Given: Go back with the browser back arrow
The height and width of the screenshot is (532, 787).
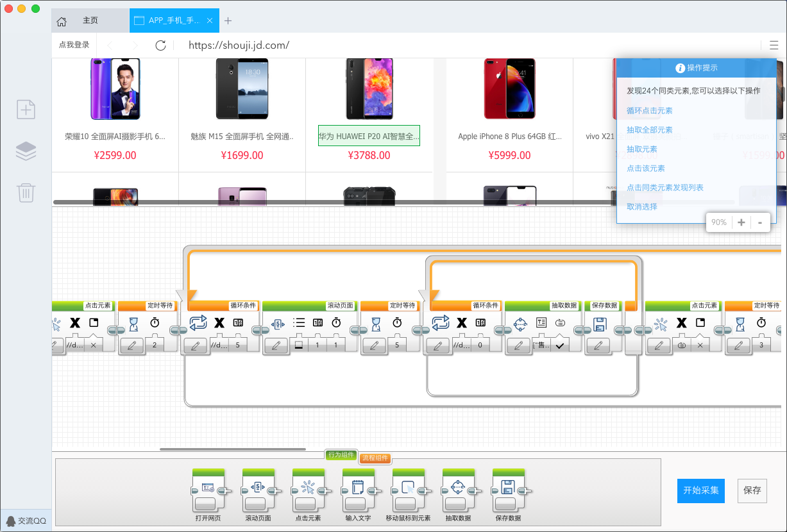Looking at the screenshot, I should pyautogui.click(x=110, y=45).
